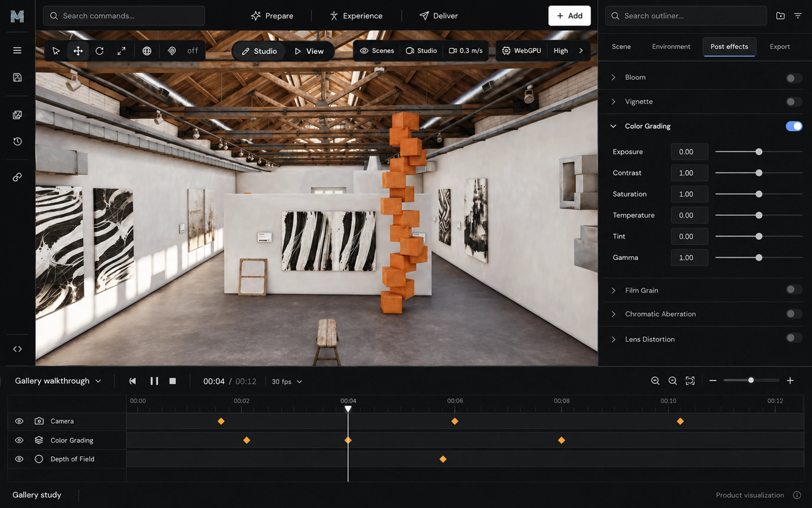This screenshot has height=508, width=812.
Task: Select the scale tool
Action: point(121,51)
